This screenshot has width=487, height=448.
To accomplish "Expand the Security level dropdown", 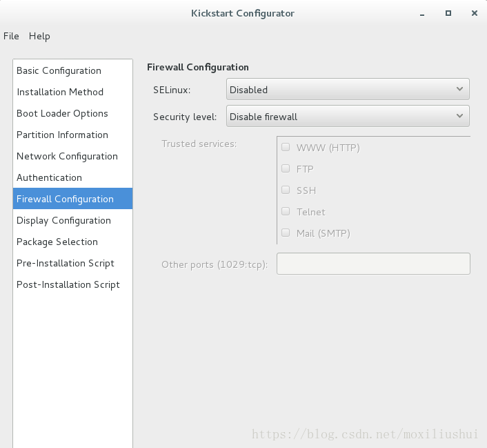I will click(x=348, y=116).
